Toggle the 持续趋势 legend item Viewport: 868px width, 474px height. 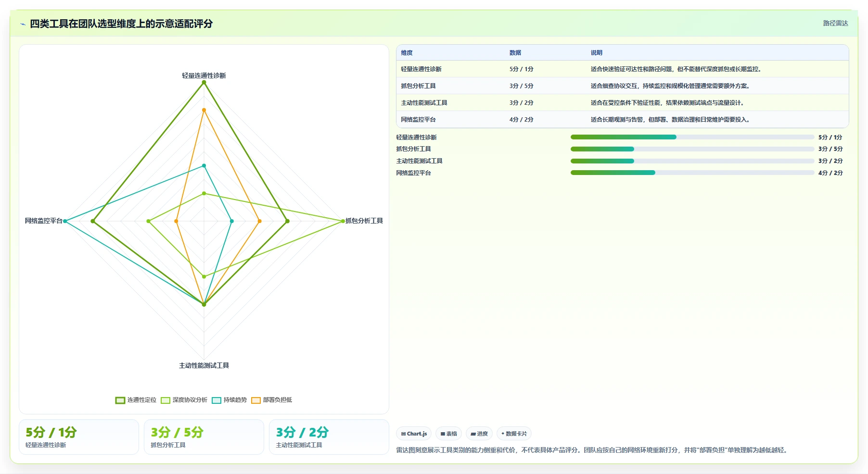click(229, 400)
